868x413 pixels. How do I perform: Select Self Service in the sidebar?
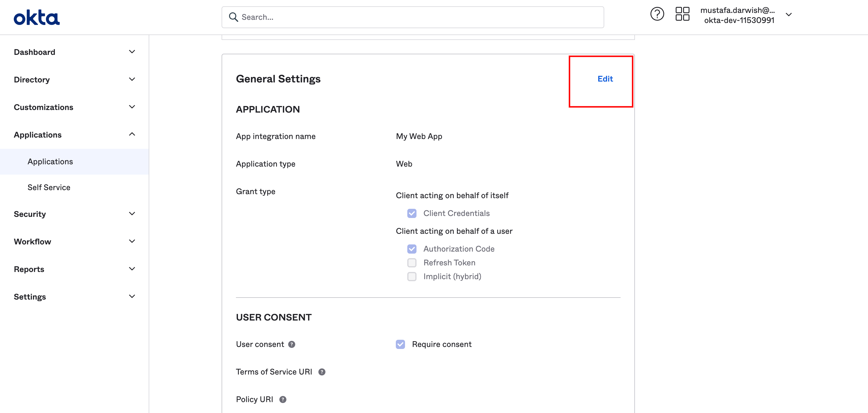point(49,187)
